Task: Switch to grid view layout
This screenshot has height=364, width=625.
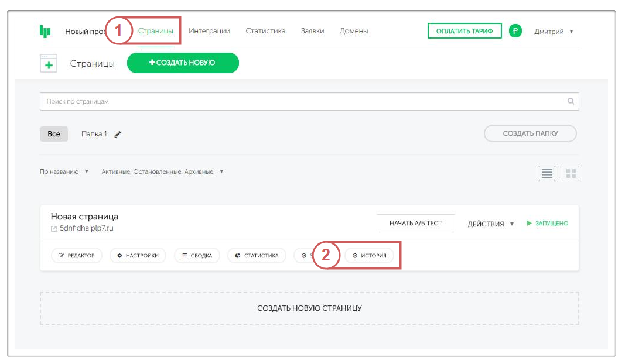Action: coord(571,173)
